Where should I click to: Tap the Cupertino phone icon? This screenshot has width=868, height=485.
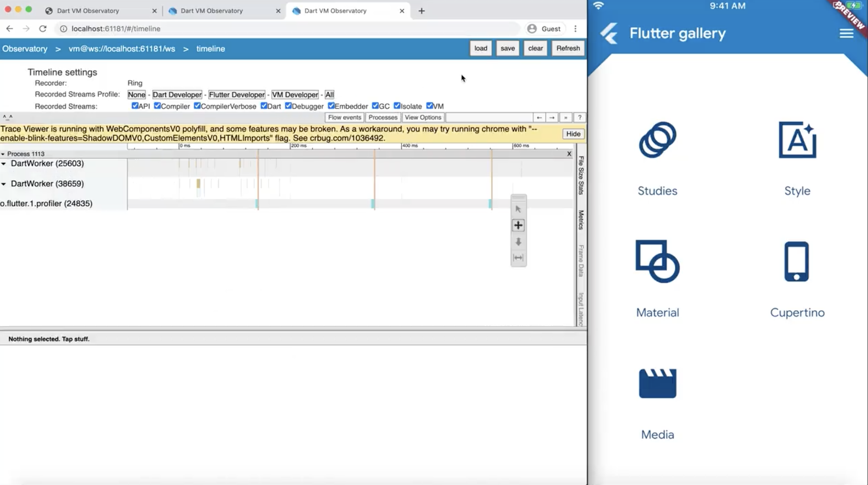tap(797, 262)
